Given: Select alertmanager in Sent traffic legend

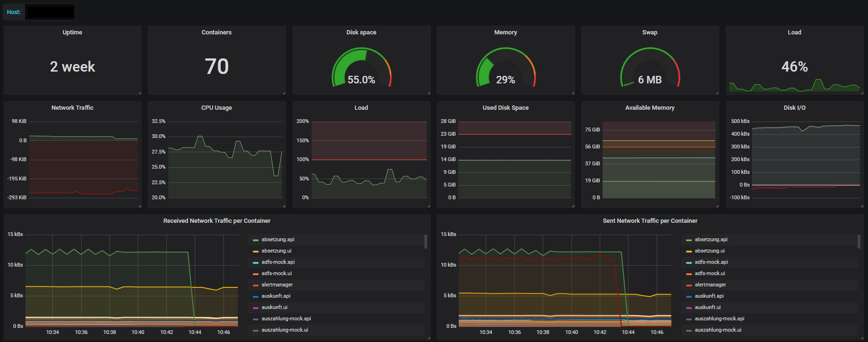Looking at the screenshot, I should [711, 285].
